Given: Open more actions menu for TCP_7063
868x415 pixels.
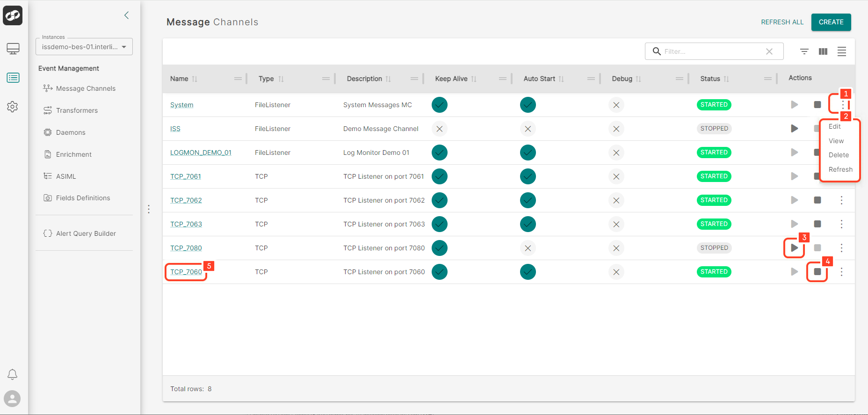Looking at the screenshot, I should 841,224.
